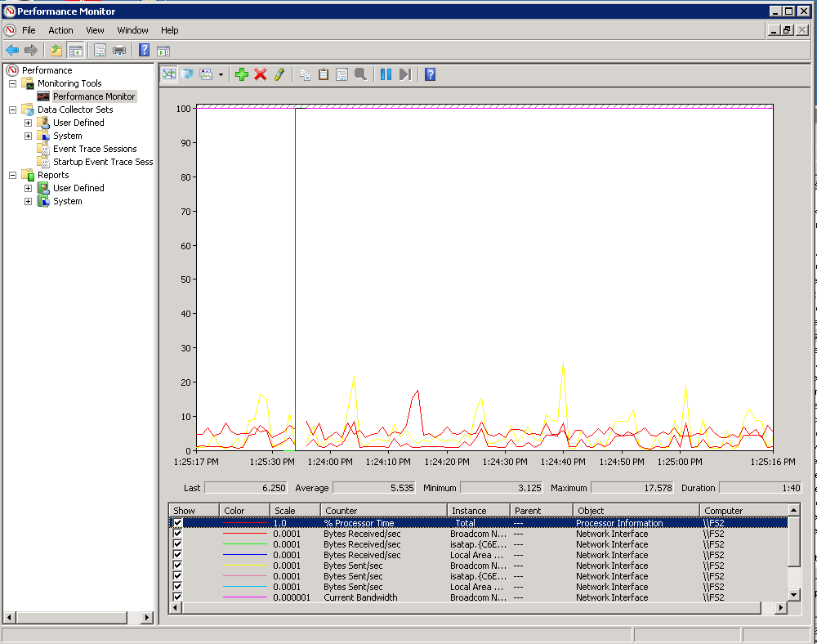This screenshot has width=817, height=644.
Task: Collapse the Data Collector Sets node
Action: click(x=11, y=109)
